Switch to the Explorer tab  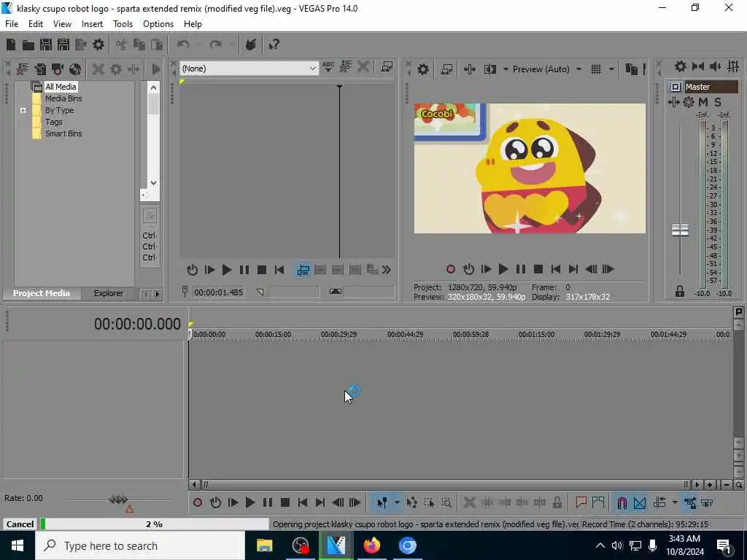[108, 293]
